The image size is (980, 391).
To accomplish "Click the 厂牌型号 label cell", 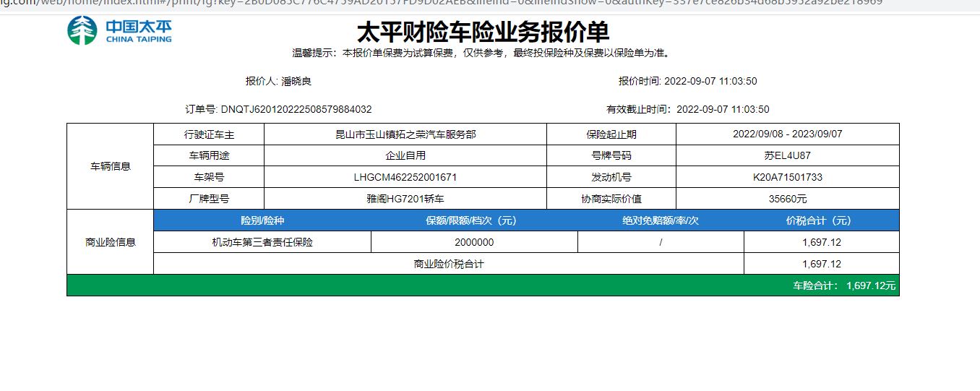I will (x=209, y=199).
